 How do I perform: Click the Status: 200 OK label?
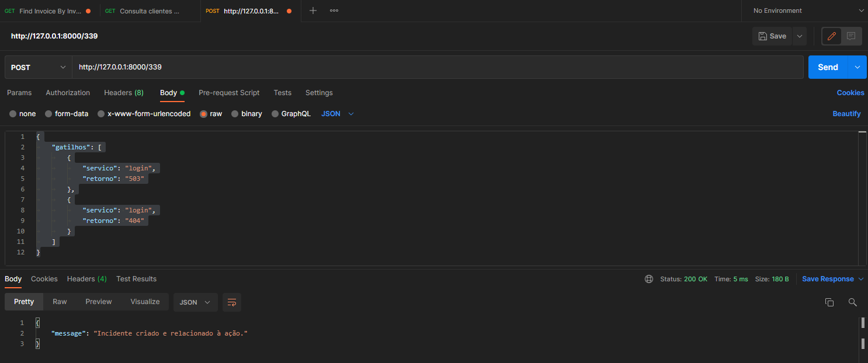click(x=683, y=279)
